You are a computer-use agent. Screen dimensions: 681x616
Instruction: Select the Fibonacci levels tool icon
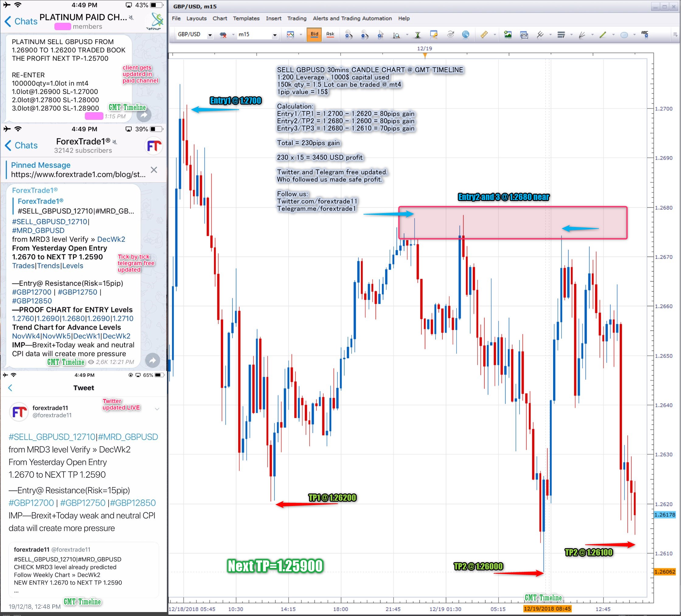point(561,34)
